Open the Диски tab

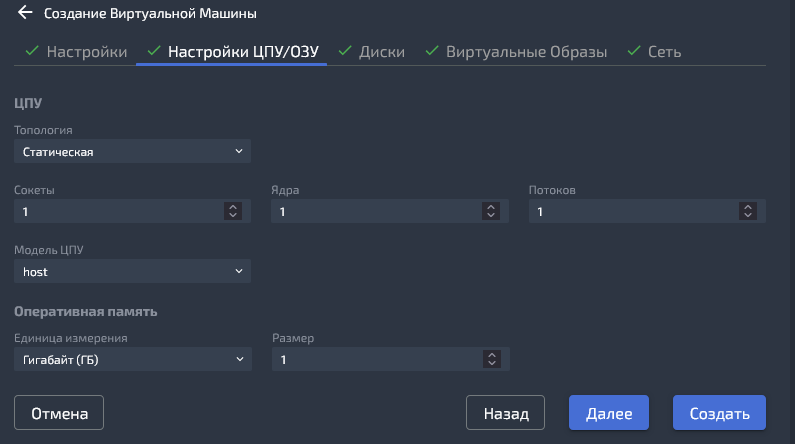click(x=382, y=52)
